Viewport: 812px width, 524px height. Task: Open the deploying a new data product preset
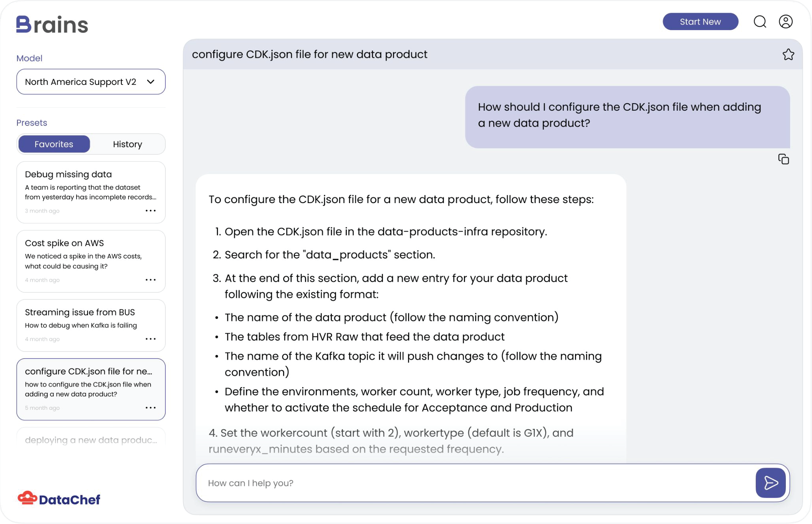pyautogui.click(x=91, y=440)
